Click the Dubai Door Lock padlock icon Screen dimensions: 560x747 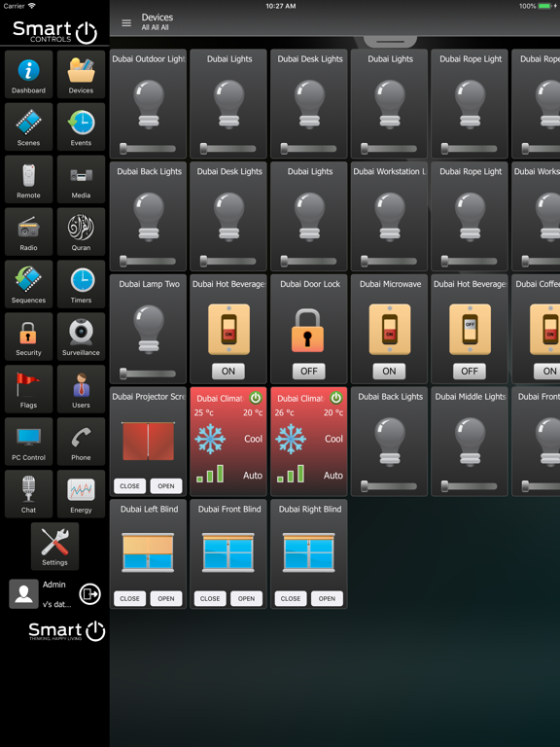307,330
